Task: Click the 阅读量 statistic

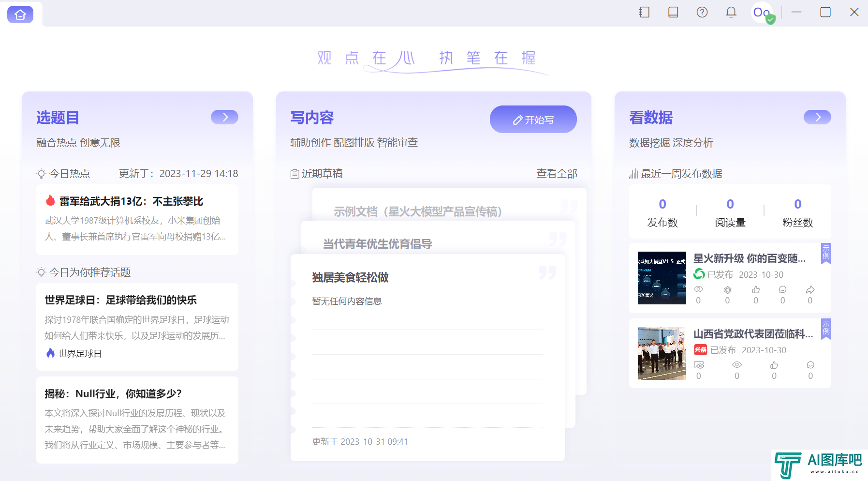Action: [x=730, y=212]
